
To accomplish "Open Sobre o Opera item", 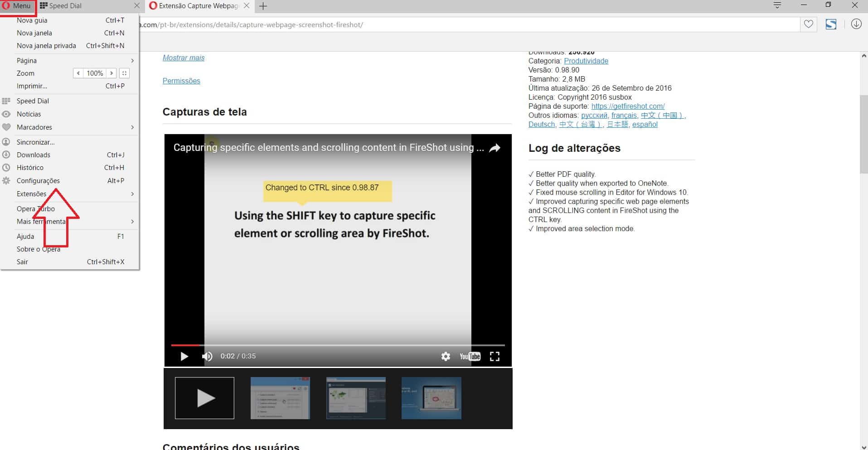I will (70, 249).
